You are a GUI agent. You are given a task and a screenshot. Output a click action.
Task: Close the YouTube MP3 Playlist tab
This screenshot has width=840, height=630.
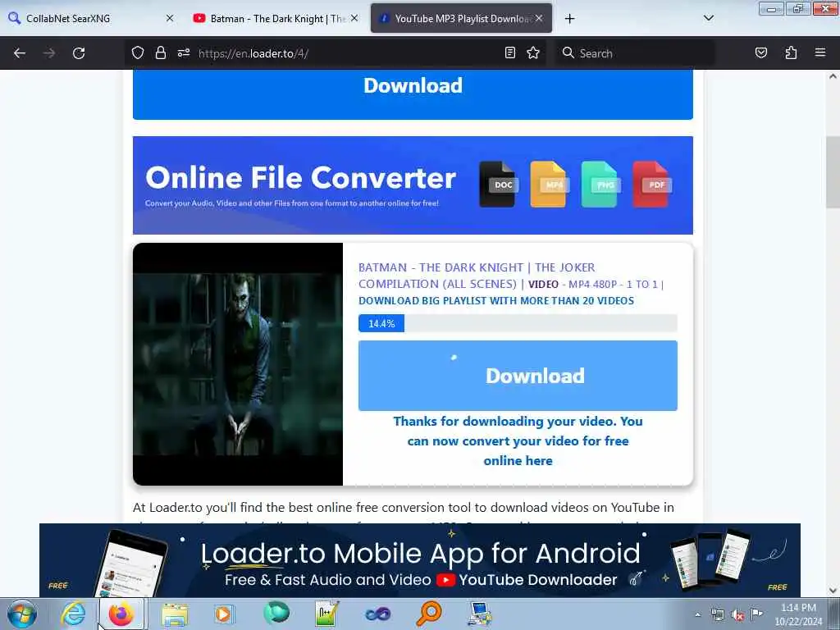click(x=539, y=18)
